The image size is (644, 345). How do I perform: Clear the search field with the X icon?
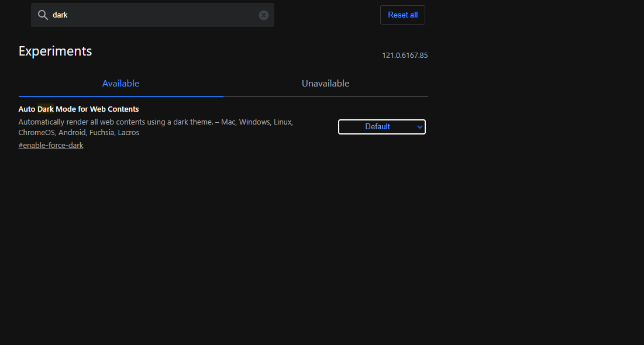[264, 15]
